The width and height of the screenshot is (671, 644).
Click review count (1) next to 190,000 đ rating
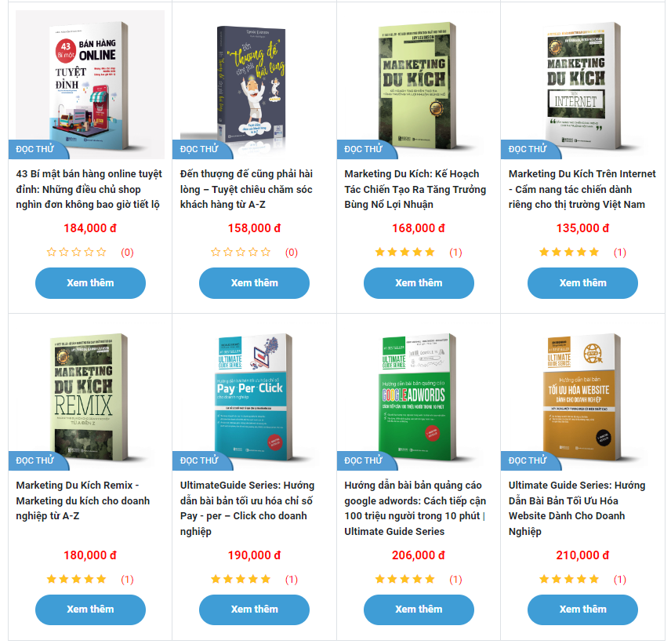point(292,580)
